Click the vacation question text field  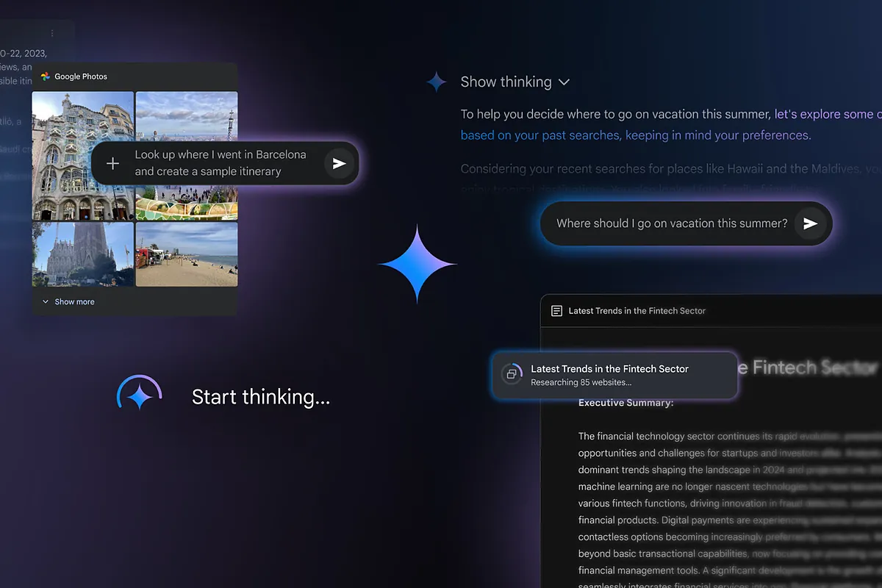[x=672, y=223]
